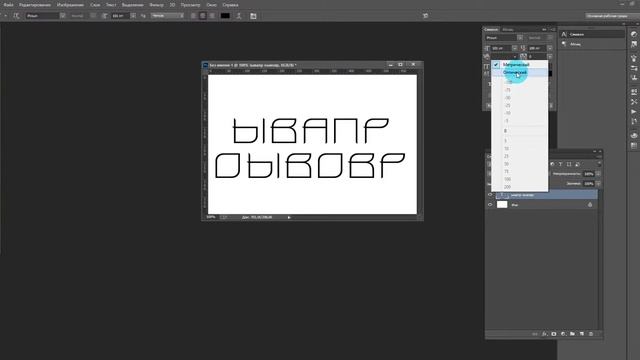Toggle text orientation icon in options bar
Viewport: 640px width, 360px height.
16,16
